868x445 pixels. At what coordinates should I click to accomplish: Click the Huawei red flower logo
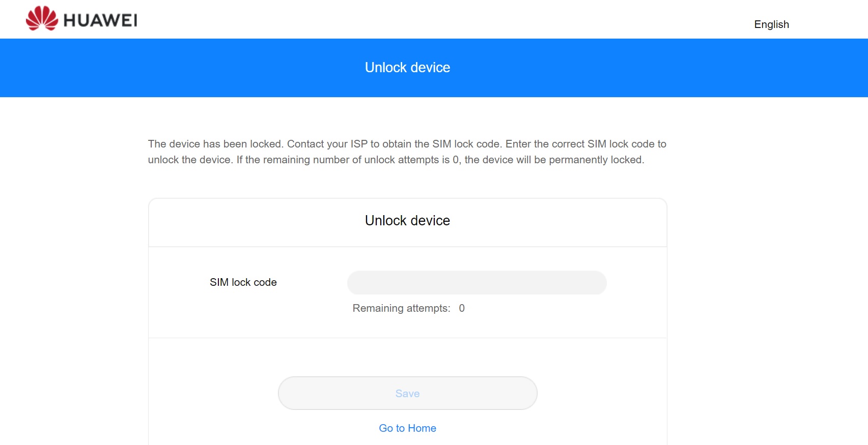42,18
